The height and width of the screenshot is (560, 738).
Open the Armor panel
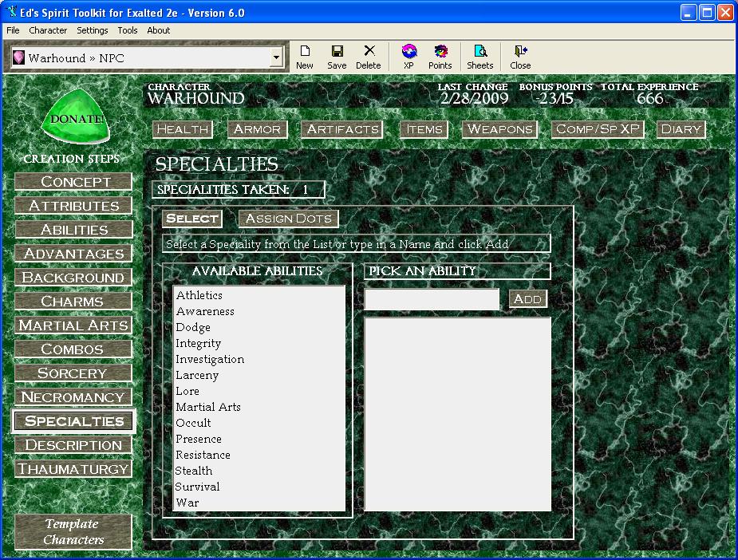point(258,129)
